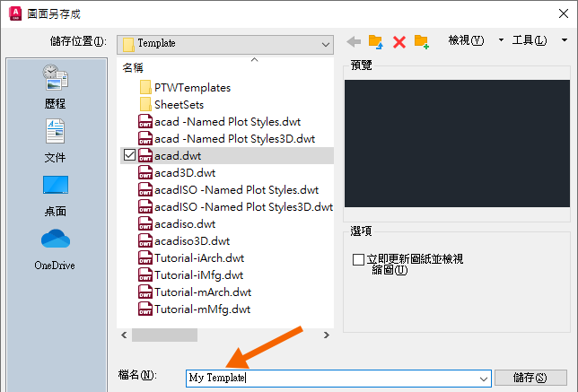Click the My Template file name field

coord(332,379)
